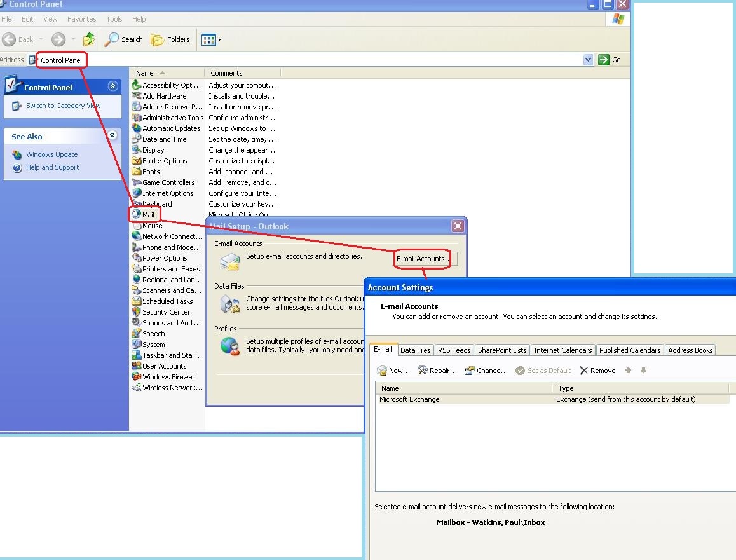Viewport: 736px width, 560px height.
Task: Select the Microsoft Exchange account row
Action: (409, 399)
